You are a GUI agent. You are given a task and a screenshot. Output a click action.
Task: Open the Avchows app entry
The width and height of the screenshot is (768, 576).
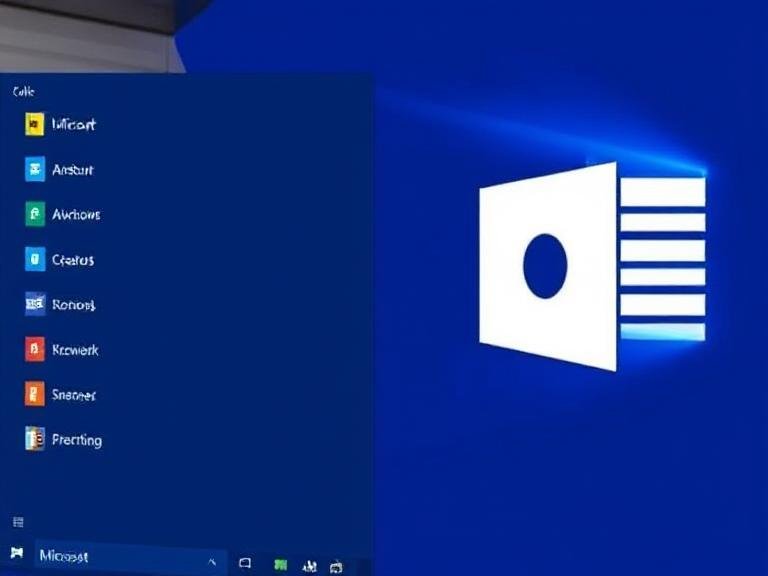coord(76,214)
